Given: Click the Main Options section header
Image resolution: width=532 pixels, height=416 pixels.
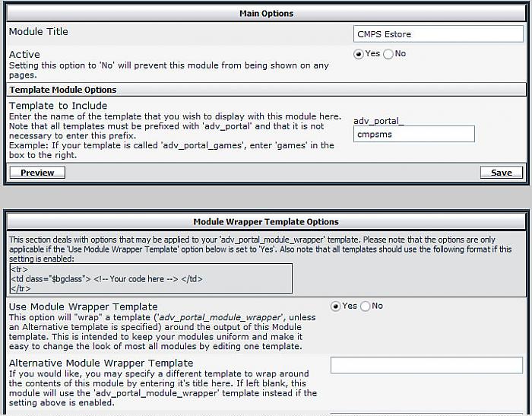Looking at the screenshot, I should (x=266, y=14).
